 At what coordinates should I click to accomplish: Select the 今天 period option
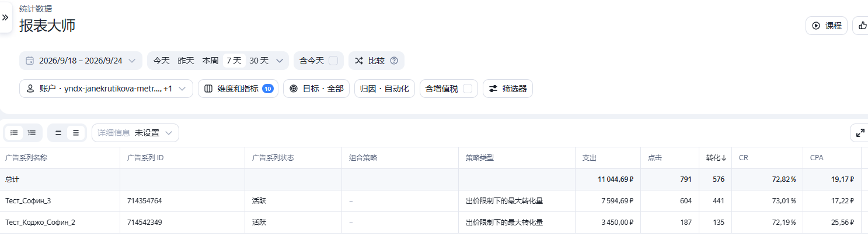(162, 61)
